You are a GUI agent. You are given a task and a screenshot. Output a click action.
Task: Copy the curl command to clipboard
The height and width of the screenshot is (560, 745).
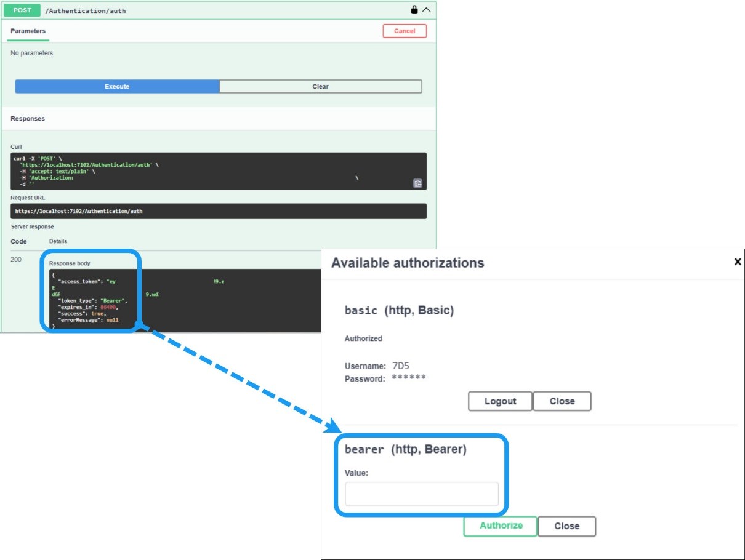tap(417, 183)
